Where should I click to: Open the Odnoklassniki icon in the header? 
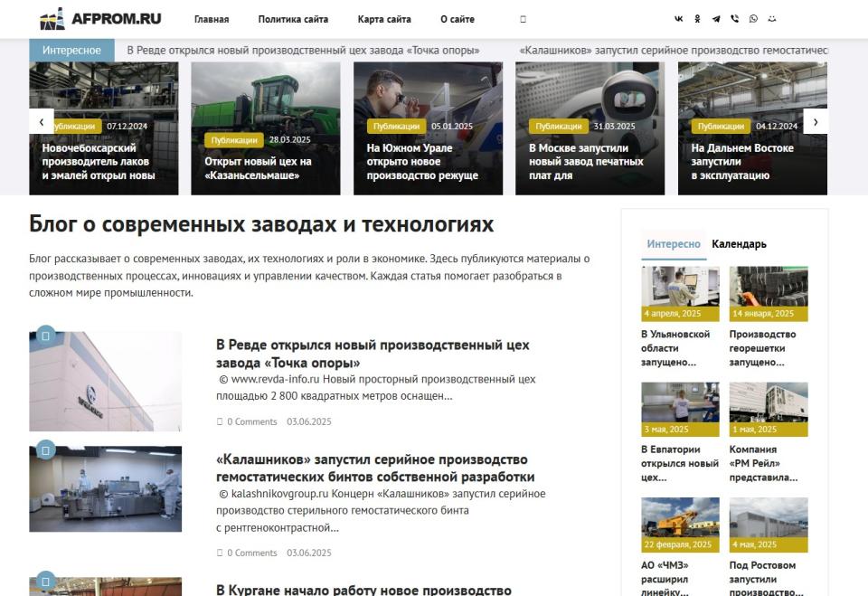[x=697, y=19]
